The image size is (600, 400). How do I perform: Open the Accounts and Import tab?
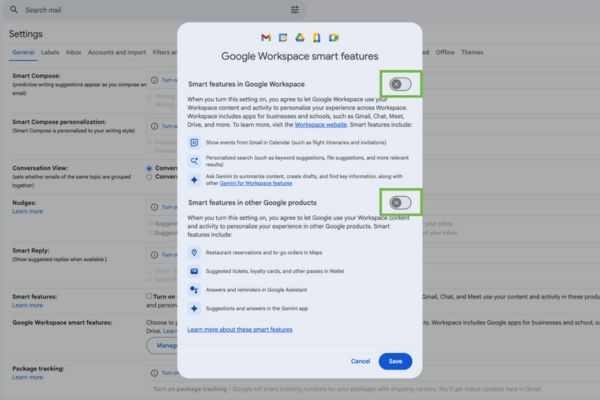(116, 52)
